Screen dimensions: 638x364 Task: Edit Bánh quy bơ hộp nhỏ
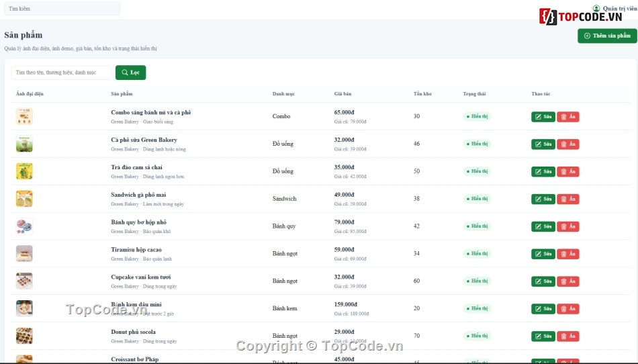543,226
